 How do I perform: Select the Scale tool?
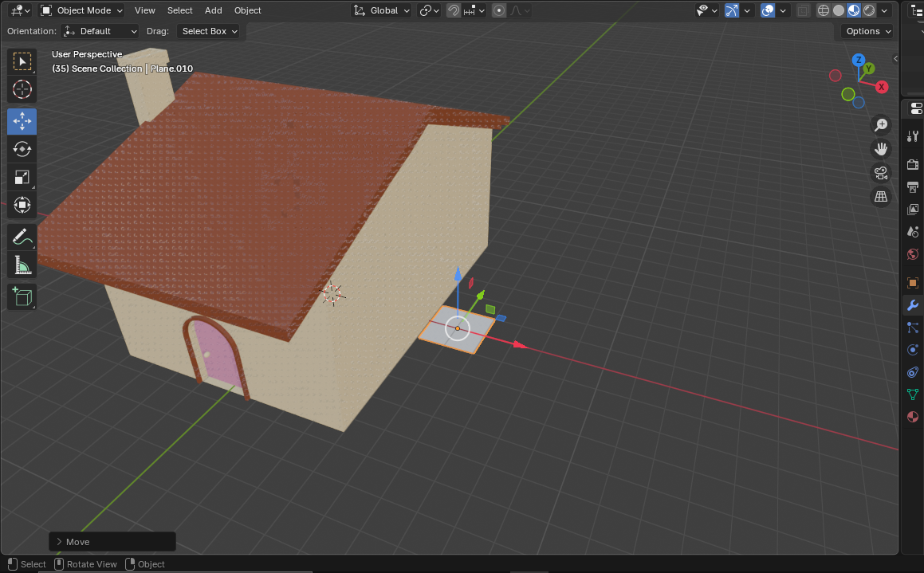click(22, 177)
